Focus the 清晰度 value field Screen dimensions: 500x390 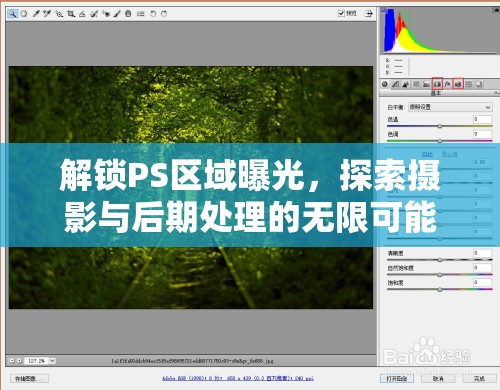482,253
